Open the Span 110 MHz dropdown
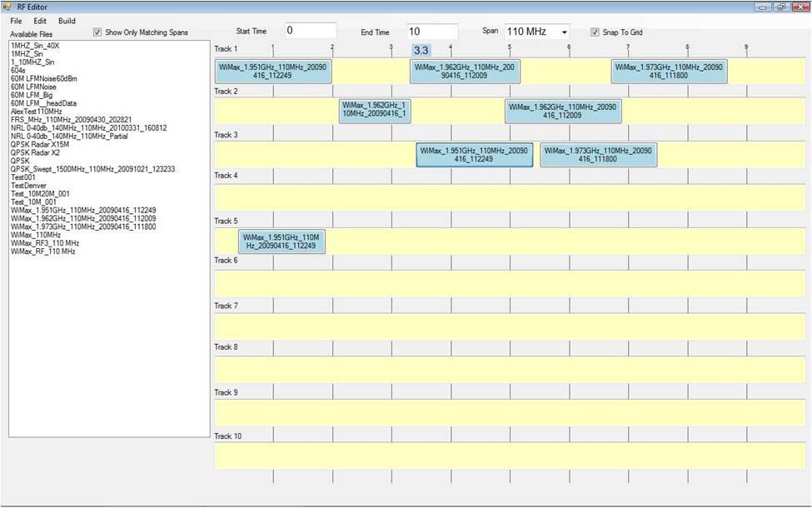Viewport: 812px width, 508px height. tap(537, 32)
